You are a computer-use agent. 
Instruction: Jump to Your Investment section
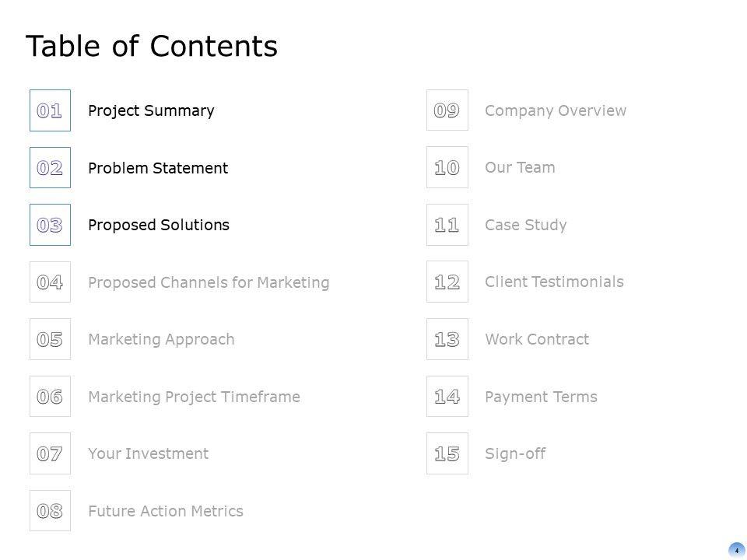(148, 453)
